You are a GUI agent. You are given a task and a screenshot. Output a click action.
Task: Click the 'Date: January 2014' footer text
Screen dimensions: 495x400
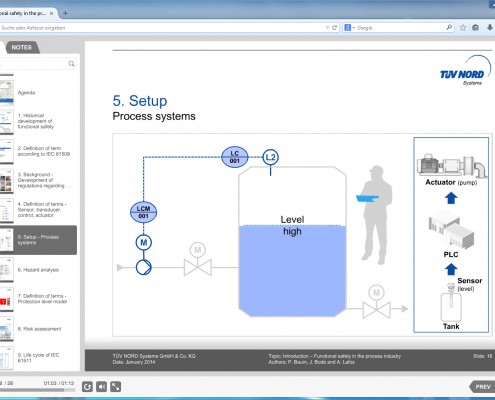[x=134, y=362]
